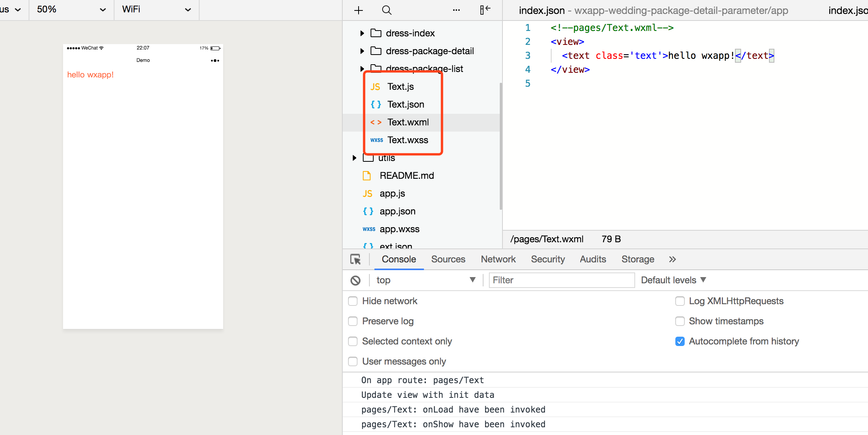Check the Preserve log option
The width and height of the screenshot is (868, 435).
tap(353, 321)
